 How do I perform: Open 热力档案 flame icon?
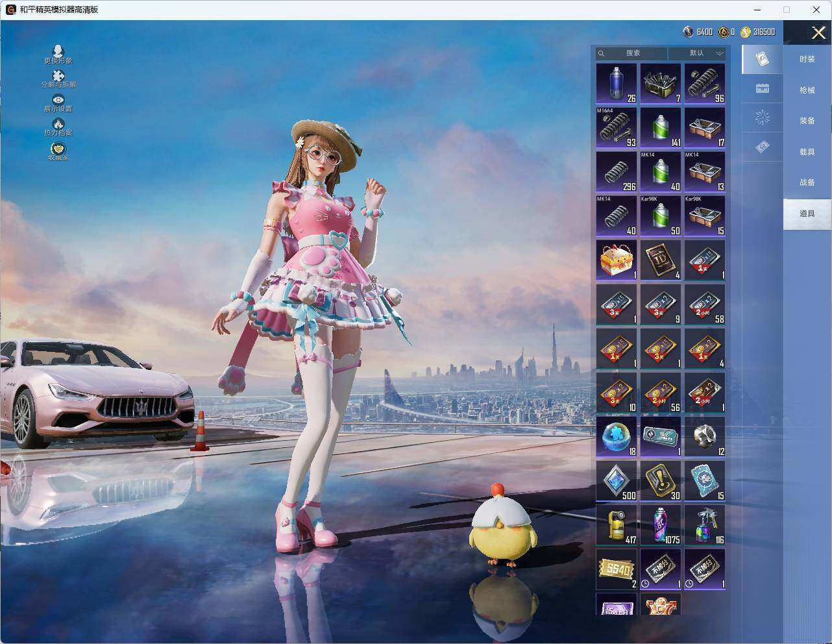(58, 127)
